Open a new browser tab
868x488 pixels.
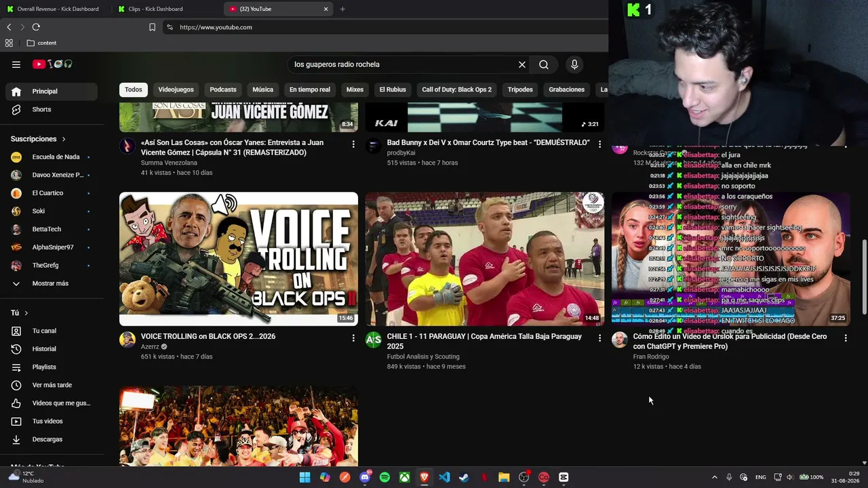point(342,9)
